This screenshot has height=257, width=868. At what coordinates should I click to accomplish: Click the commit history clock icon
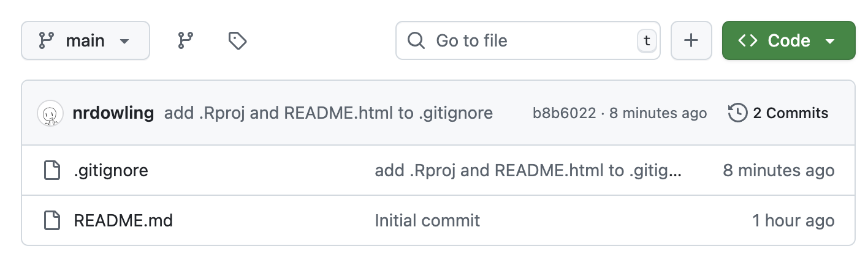pyautogui.click(x=737, y=113)
